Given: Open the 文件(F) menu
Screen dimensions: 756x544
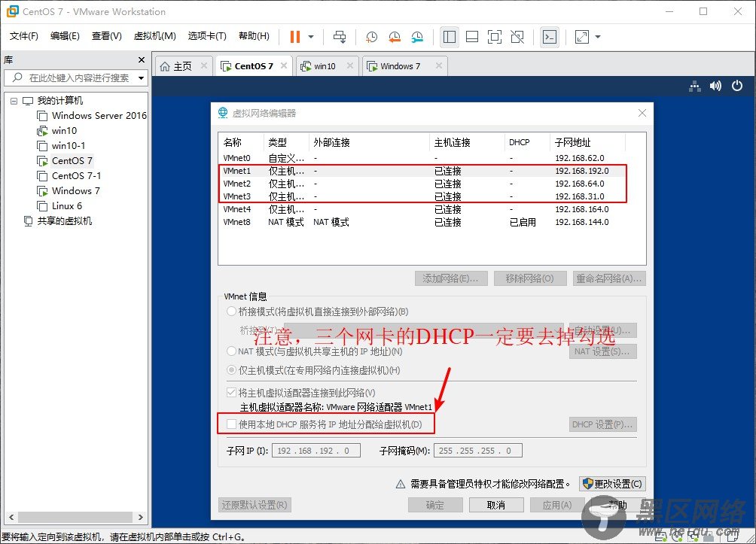Looking at the screenshot, I should pyautogui.click(x=23, y=36).
